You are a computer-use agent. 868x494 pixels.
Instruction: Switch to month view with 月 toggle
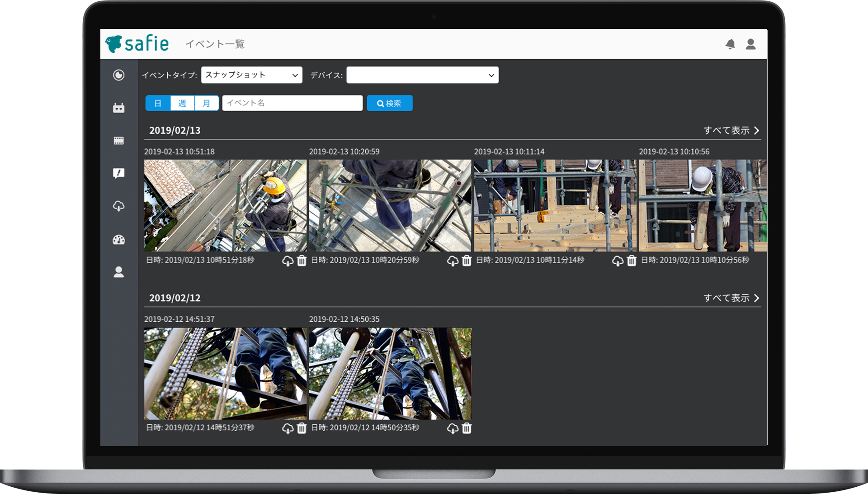(x=207, y=103)
